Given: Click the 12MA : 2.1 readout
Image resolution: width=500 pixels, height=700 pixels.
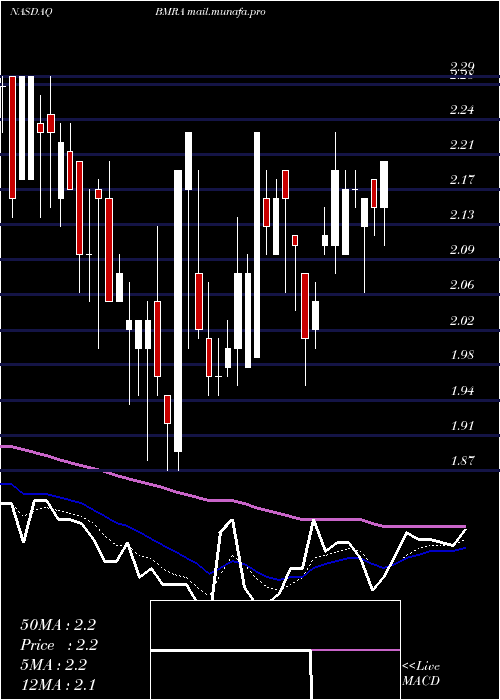Looking at the screenshot, I should [x=58, y=684].
